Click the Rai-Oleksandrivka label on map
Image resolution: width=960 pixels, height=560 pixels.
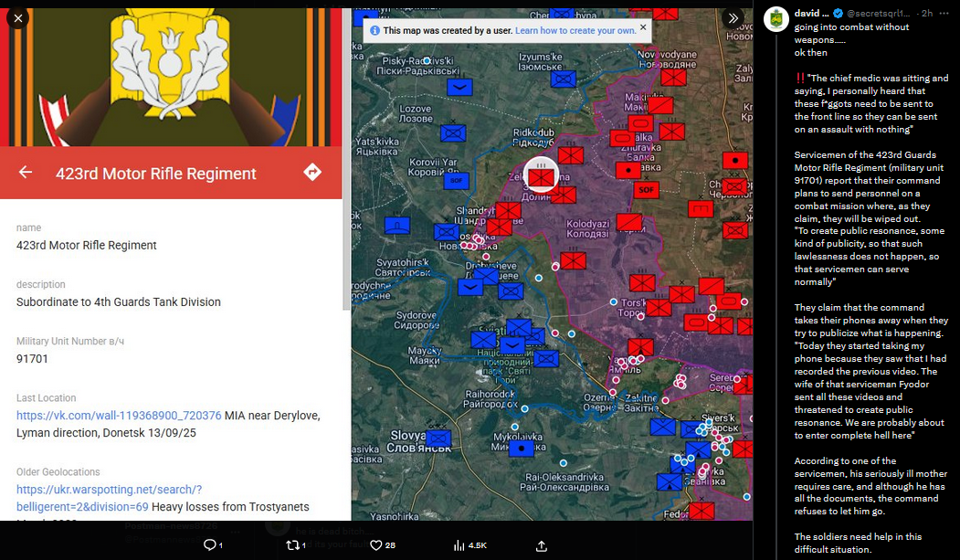click(x=564, y=482)
